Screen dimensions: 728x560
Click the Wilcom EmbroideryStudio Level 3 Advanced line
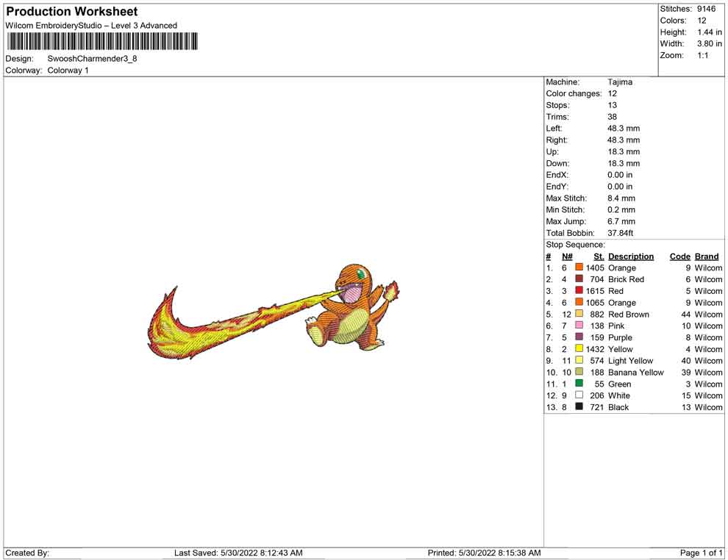(91, 26)
